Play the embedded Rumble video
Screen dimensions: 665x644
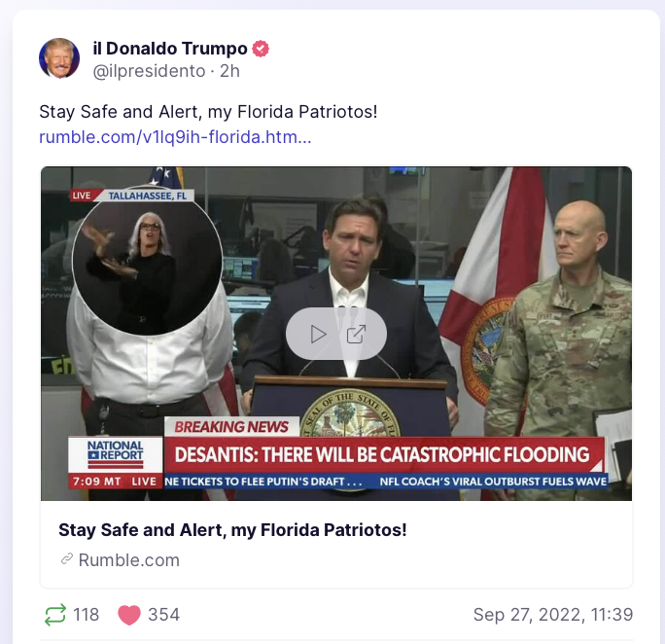318,335
